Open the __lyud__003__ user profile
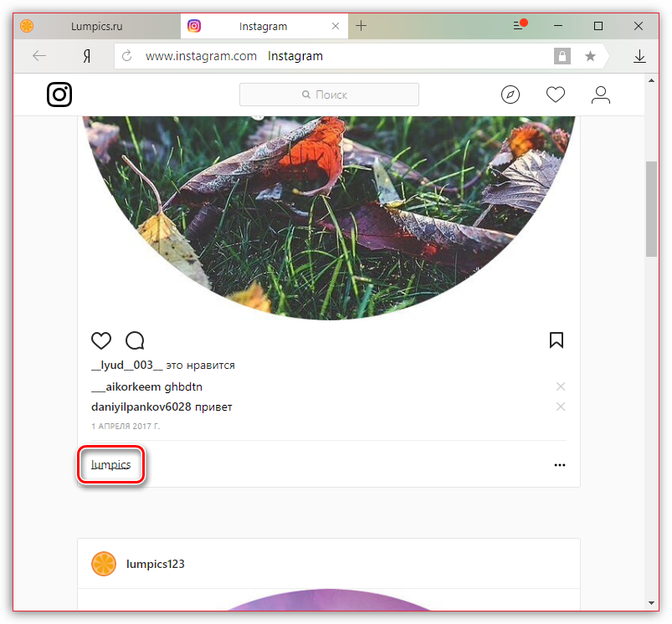Screen dimensions: 672x624 point(126,365)
